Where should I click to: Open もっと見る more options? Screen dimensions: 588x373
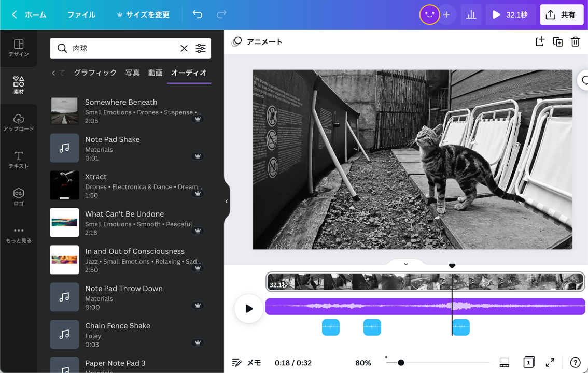pos(18,235)
